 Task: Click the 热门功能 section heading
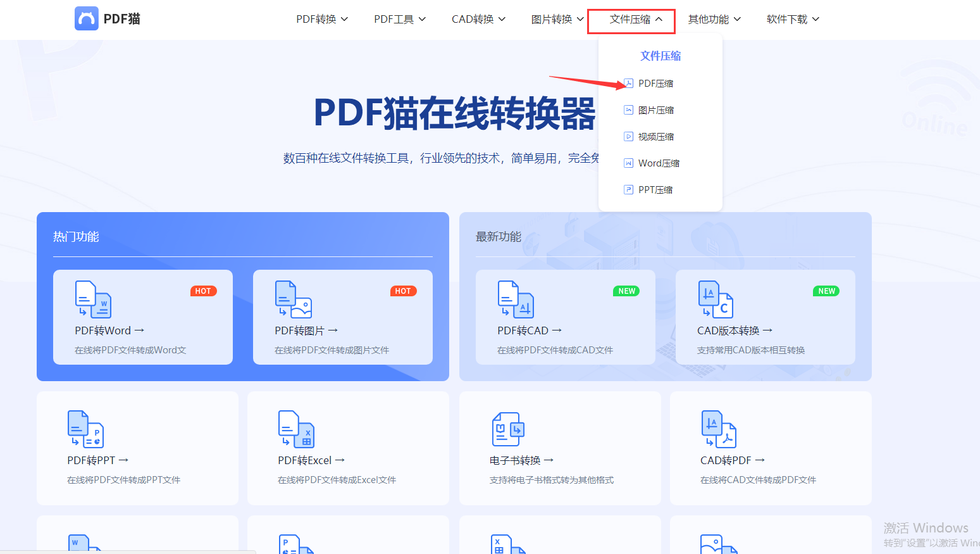[x=76, y=237]
